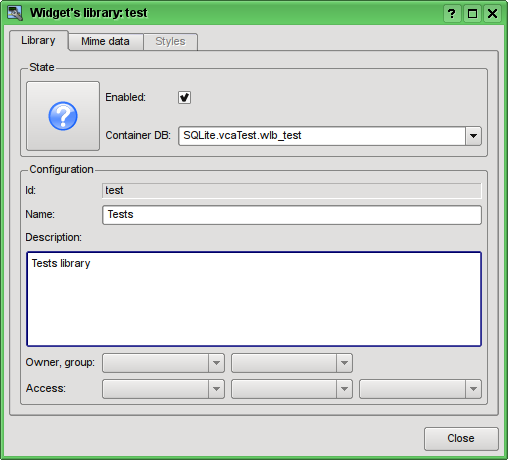The height and width of the screenshot is (460, 508).
Task: Open the third Access combo box
Action: (x=420, y=389)
